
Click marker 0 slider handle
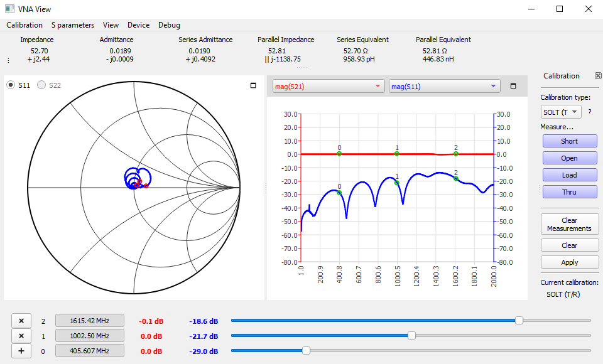[306, 350]
